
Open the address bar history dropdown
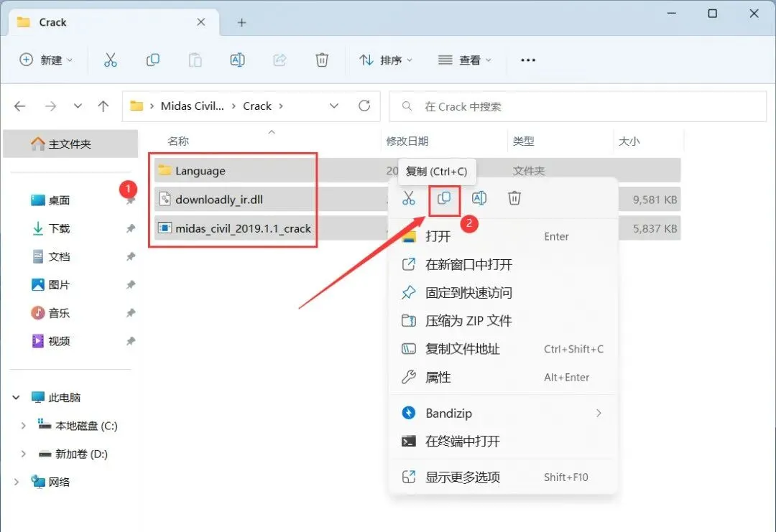(334, 106)
